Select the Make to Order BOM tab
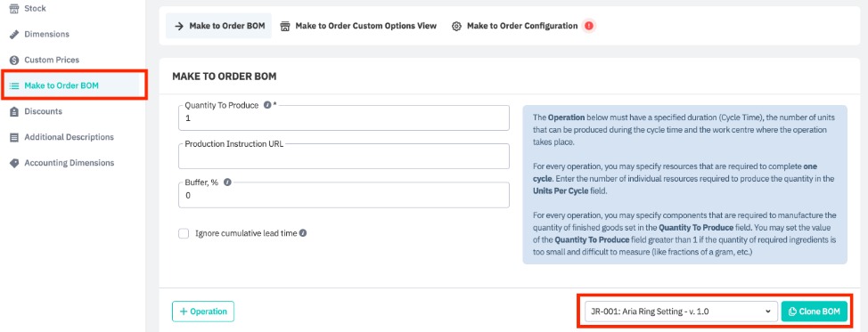Screen dimensions: 868x332 tap(219, 26)
